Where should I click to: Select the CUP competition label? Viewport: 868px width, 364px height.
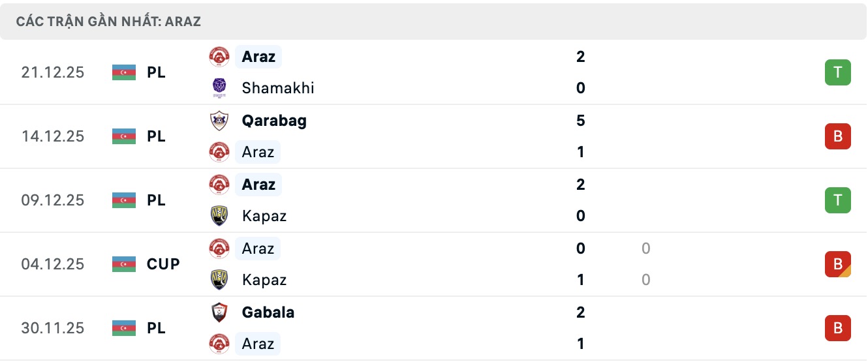pyautogui.click(x=163, y=264)
